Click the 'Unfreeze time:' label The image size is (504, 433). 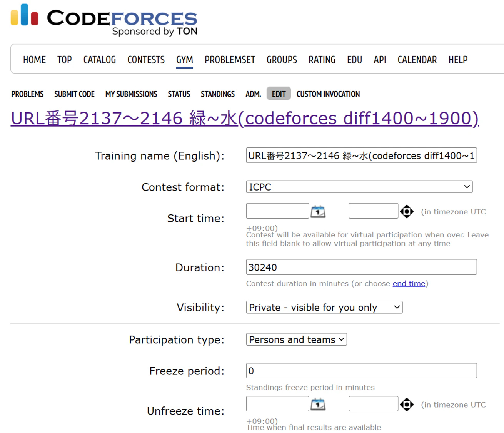[185, 411]
